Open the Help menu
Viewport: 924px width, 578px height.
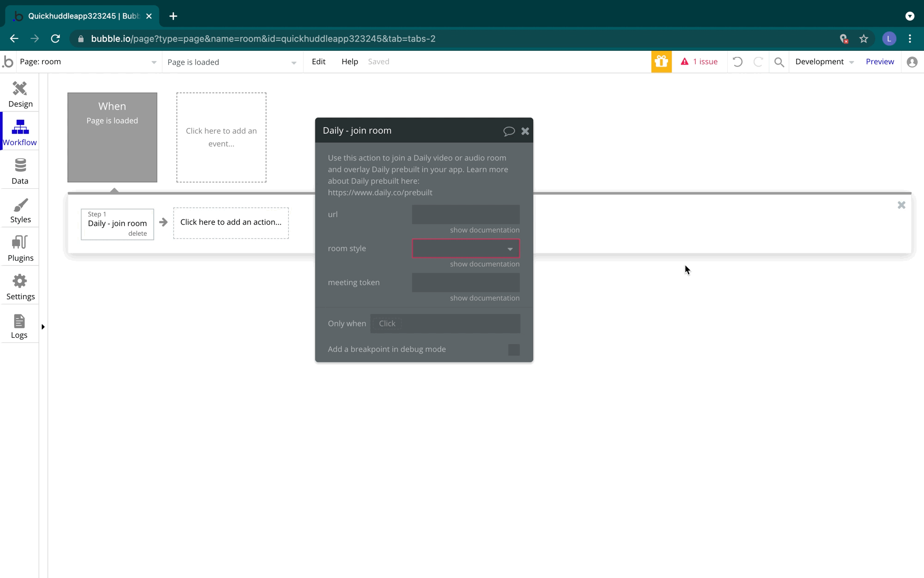click(x=350, y=61)
